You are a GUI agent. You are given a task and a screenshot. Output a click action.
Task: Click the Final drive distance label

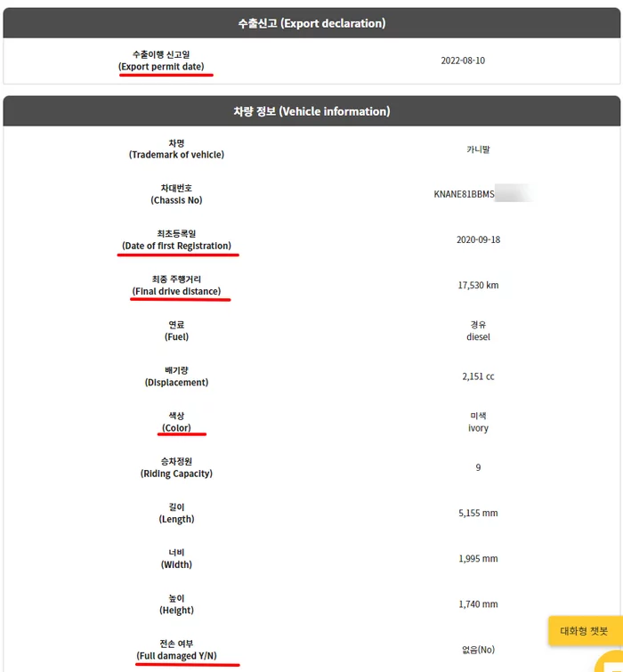pos(176,291)
